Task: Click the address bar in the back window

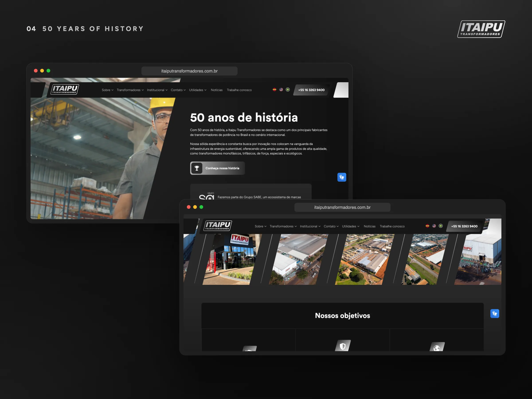Action: (190, 71)
